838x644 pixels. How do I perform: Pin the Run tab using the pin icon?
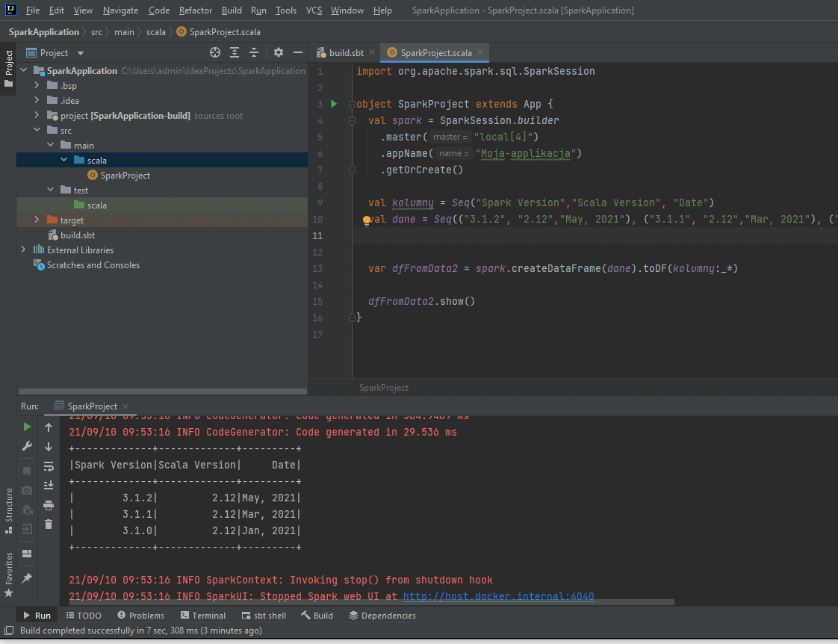coord(27,578)
